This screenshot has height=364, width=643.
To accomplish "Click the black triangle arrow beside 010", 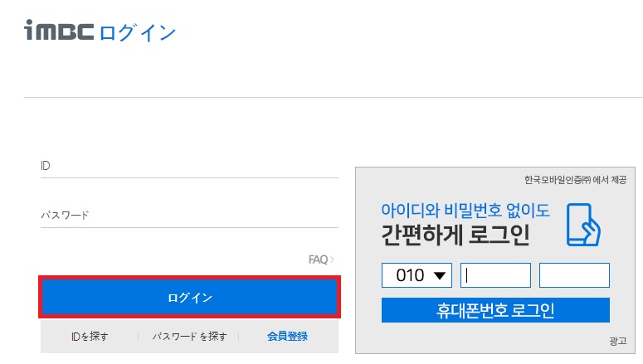I will [x=440, y=275].
